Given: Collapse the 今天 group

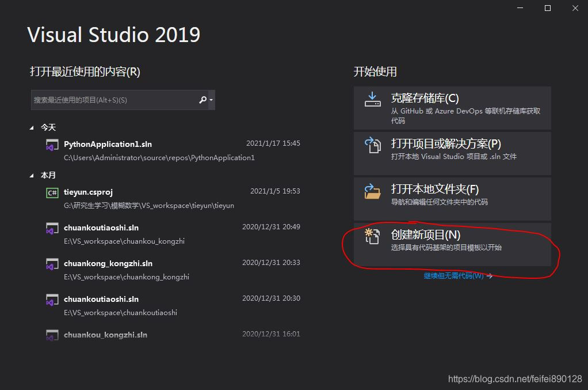Looking at the screenshot, I should pos(32,128).
